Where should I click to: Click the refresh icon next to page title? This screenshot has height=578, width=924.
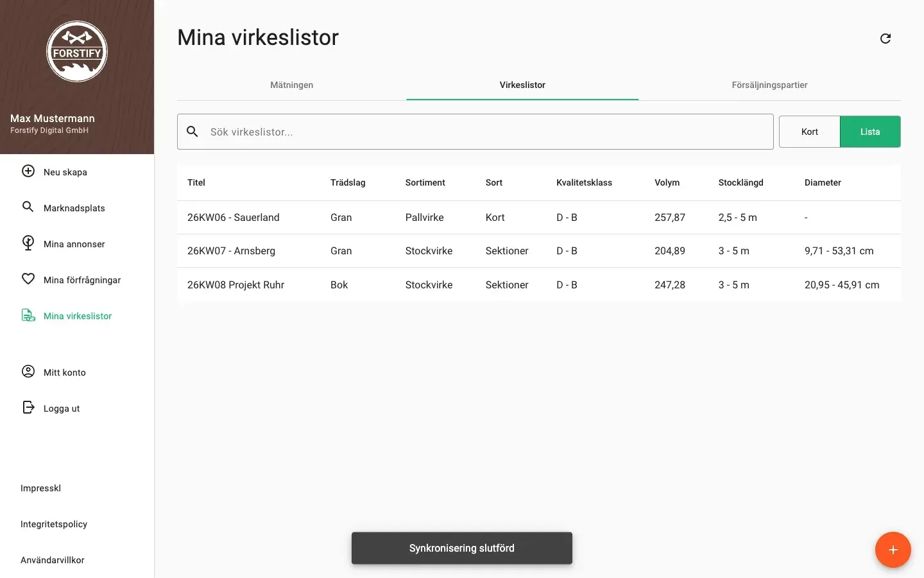pos(886,39)
